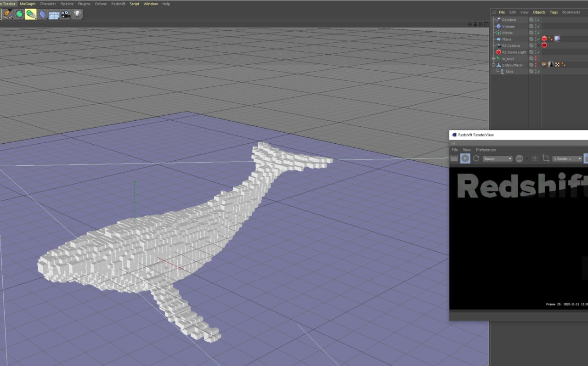Select the spline Pen tool icon

8,14
